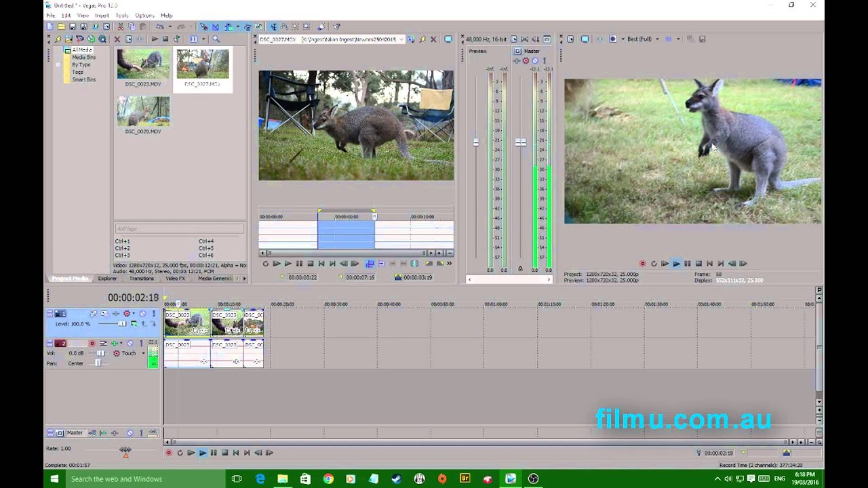Toggle Loop Playback under video preview
Image resolution: width=868 pixels, height=488 pixels.
(x=654, y=264)
